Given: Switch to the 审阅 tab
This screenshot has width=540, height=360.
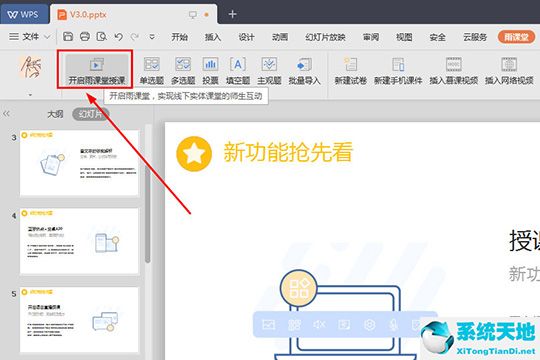Looking at the screenshot, I should 371,37.
